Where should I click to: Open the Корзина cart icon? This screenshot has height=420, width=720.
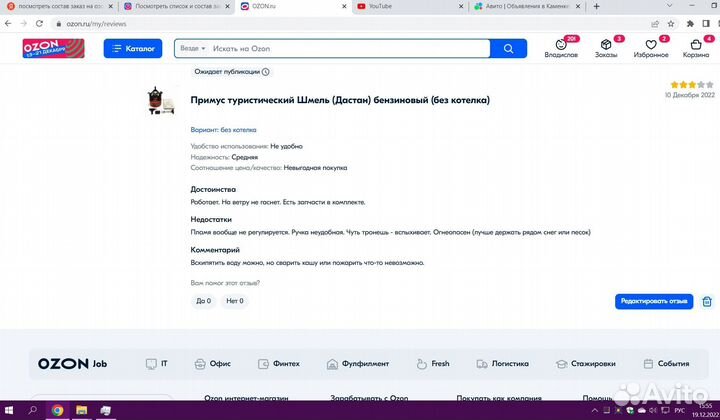(x=696, y=48)
